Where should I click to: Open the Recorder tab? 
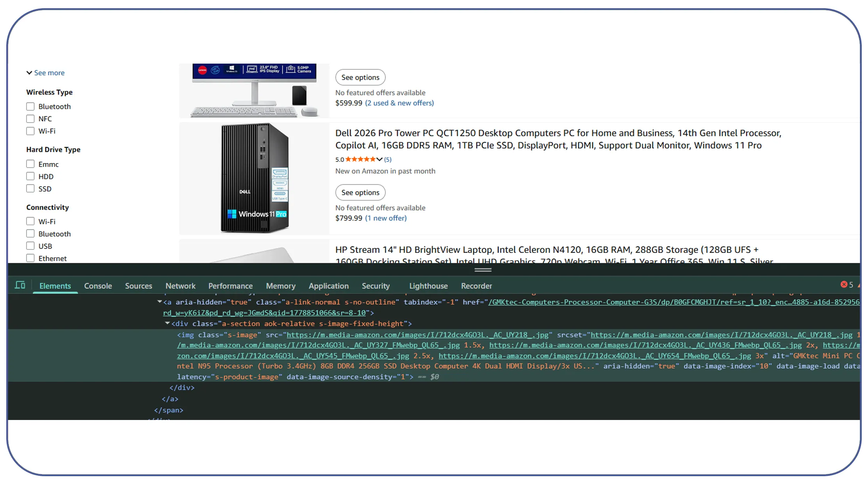tap(476, 286)
